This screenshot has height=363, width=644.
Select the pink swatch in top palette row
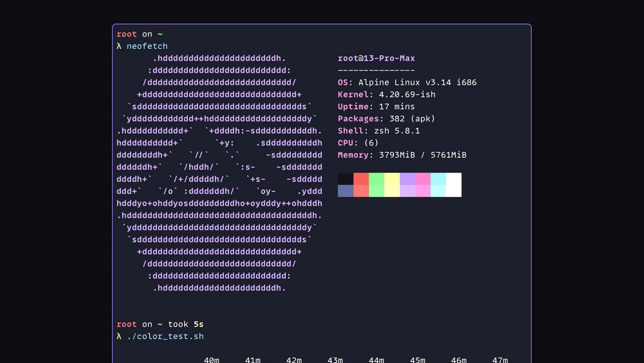423,179
